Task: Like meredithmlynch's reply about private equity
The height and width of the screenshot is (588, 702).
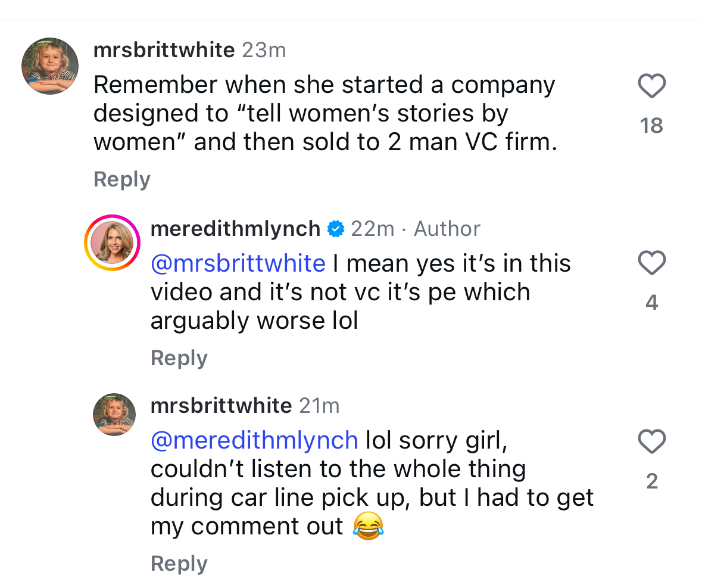Action: 651,263
